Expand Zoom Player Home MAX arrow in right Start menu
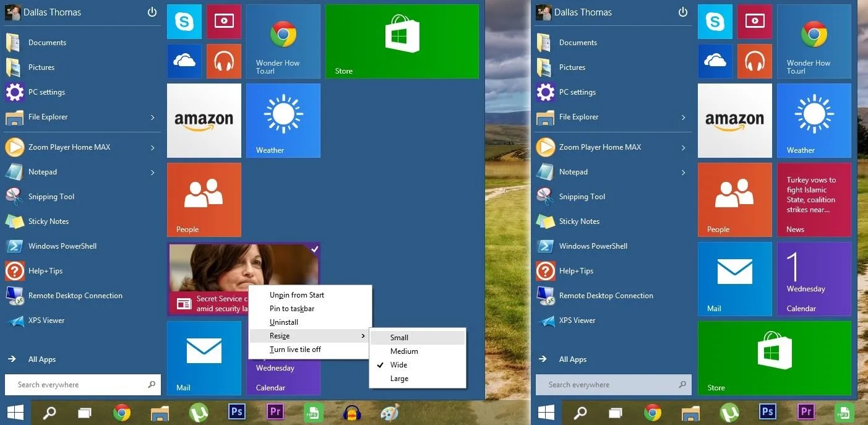Viewport: 868px width, 425px height. coord(684,147)
